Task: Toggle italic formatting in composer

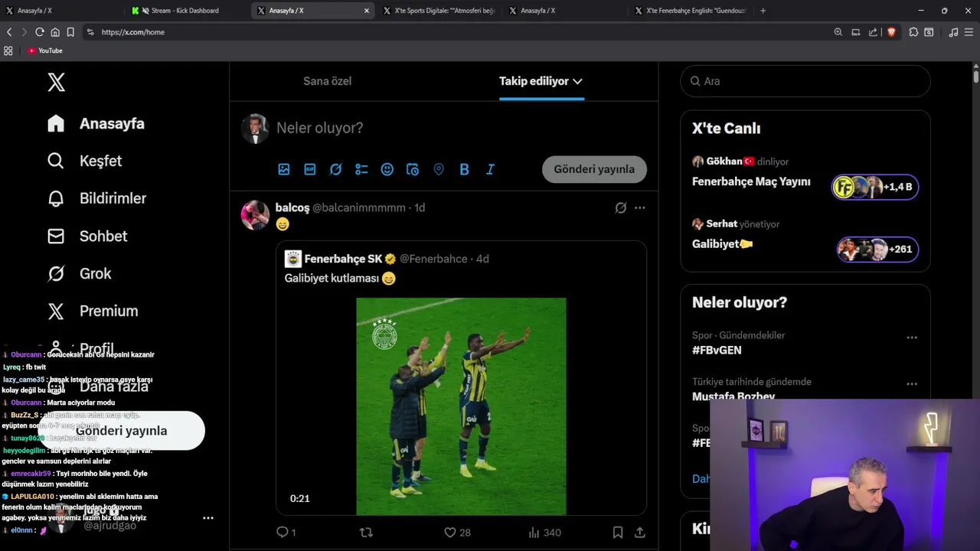Action: 490,170
